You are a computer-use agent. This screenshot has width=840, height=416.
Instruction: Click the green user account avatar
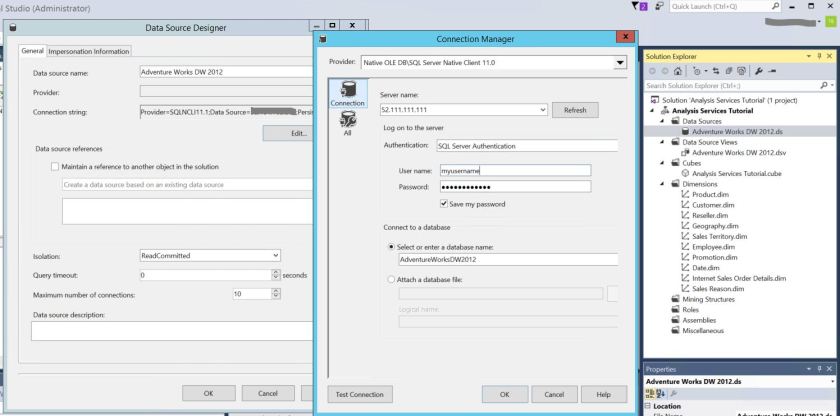pyautogui.click(x=831, y=21)
